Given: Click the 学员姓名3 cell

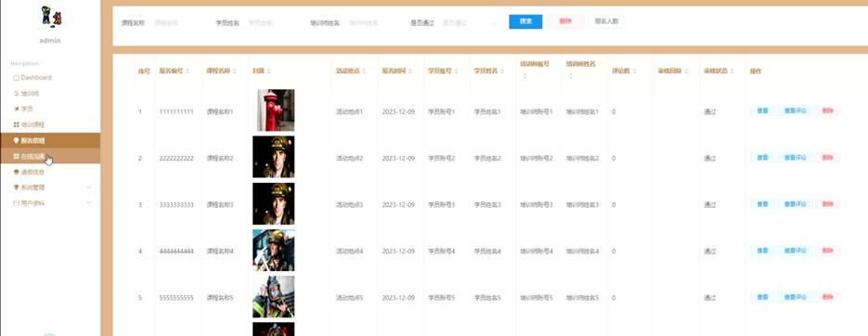Looking at the screenshot, I should pyautogui.click(x=487, y=205).
